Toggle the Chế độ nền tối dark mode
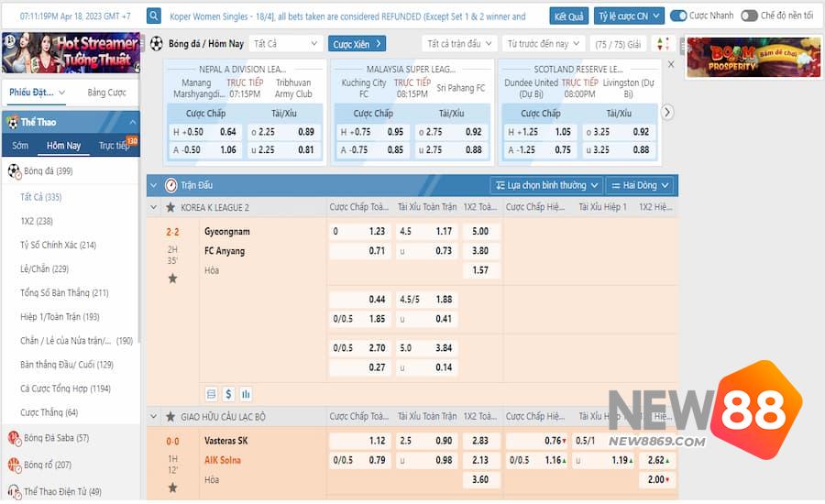 click(x=749, y=16)
